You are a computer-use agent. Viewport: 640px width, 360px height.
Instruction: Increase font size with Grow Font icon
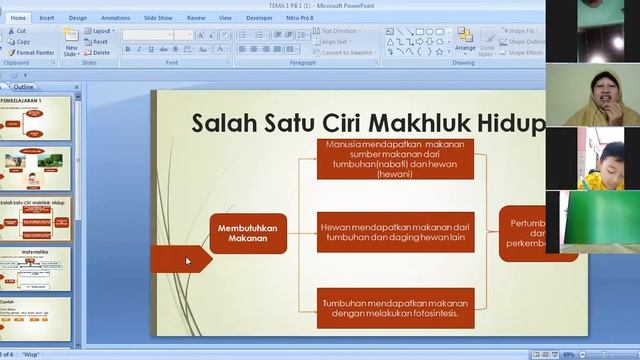click(x=200, y=36)
